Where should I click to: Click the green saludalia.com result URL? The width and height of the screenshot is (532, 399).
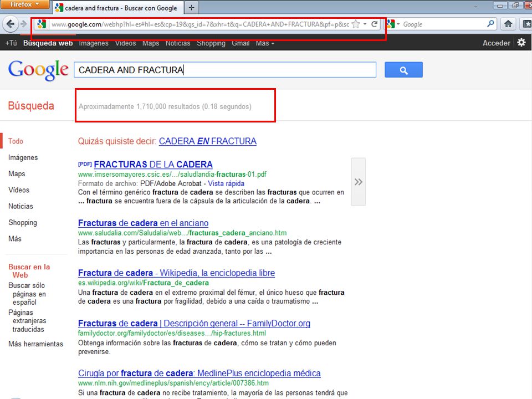[x=182, y=233]
